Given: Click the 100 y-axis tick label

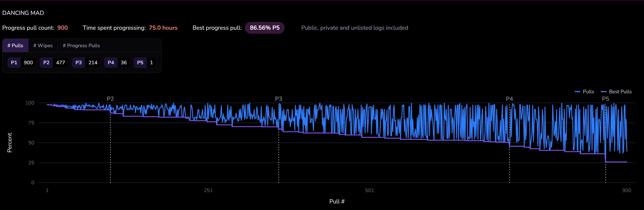Looking at the screenshot, I should coord(30,103).
